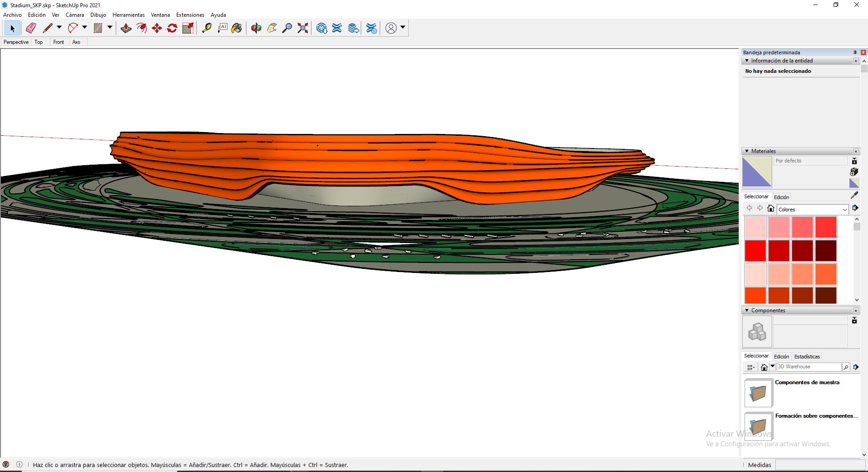Use the Zoom Extents tool
868x472 pixels.
pyautogui.click(x=303, y=28)
